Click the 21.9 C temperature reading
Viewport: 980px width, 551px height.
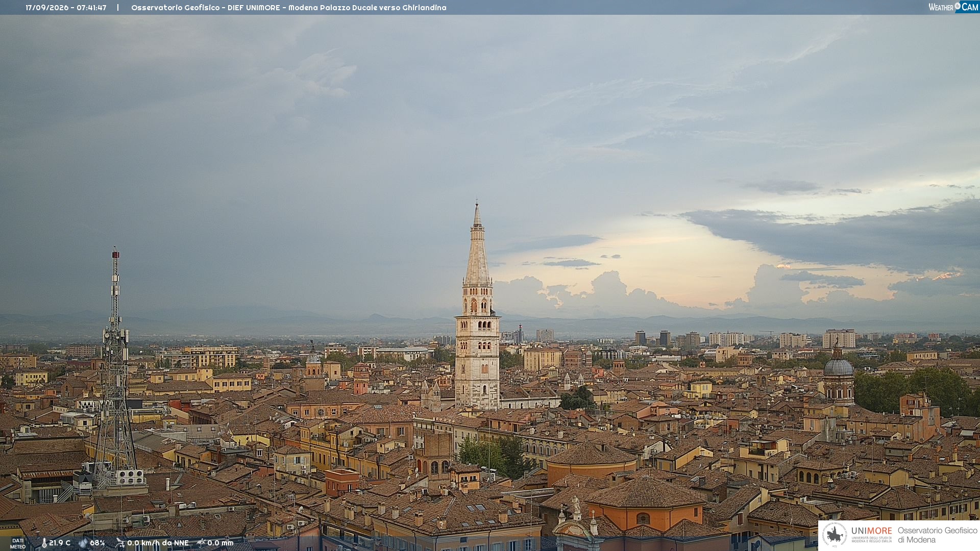tap(60, 543)
